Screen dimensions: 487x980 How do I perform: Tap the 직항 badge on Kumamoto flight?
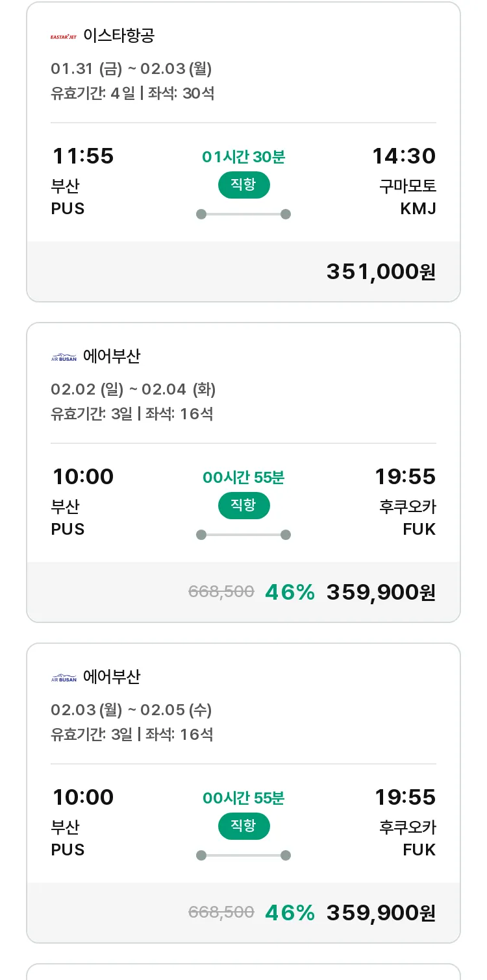pyautogui.click(x=243, y=185)
